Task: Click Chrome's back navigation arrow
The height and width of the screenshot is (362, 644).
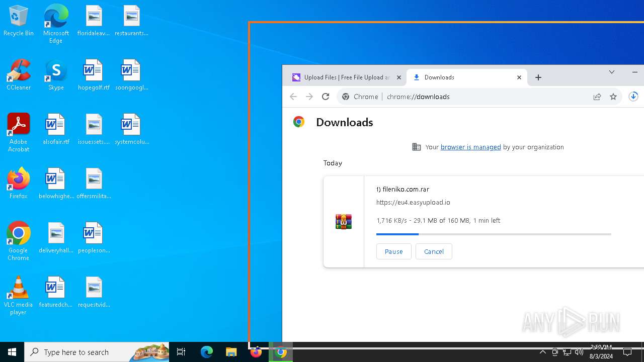Action: (x=293, y=97)
